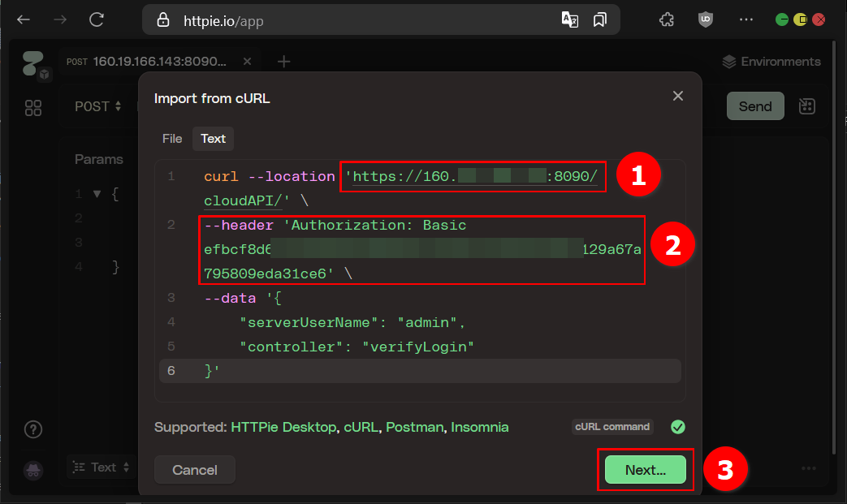Click the help question mark icon

33,429
